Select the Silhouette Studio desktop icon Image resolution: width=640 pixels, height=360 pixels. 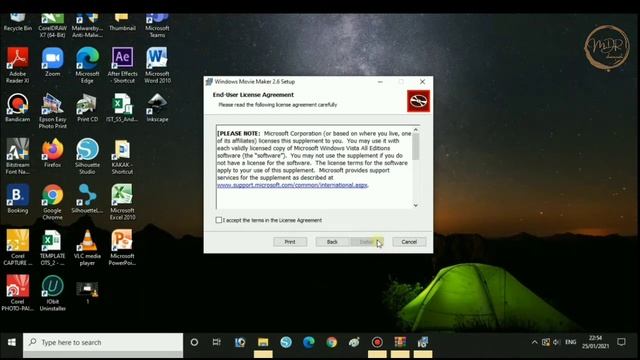pos(87,156)
